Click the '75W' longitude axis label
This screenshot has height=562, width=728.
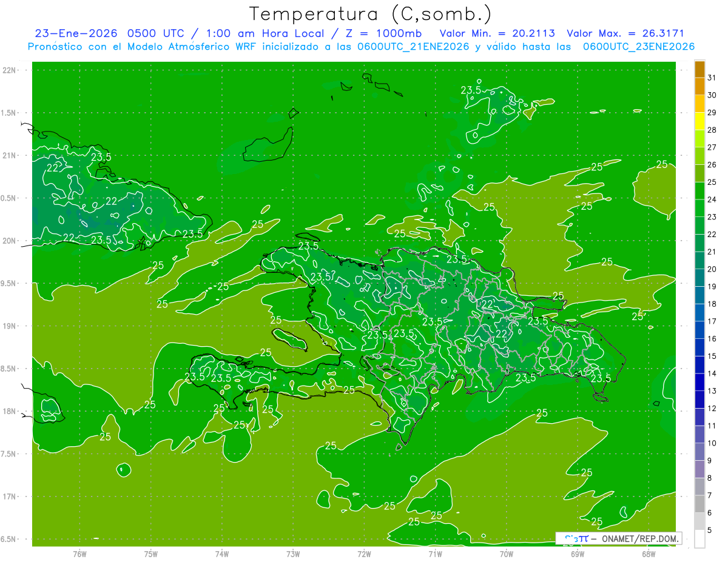pos(150,554)
